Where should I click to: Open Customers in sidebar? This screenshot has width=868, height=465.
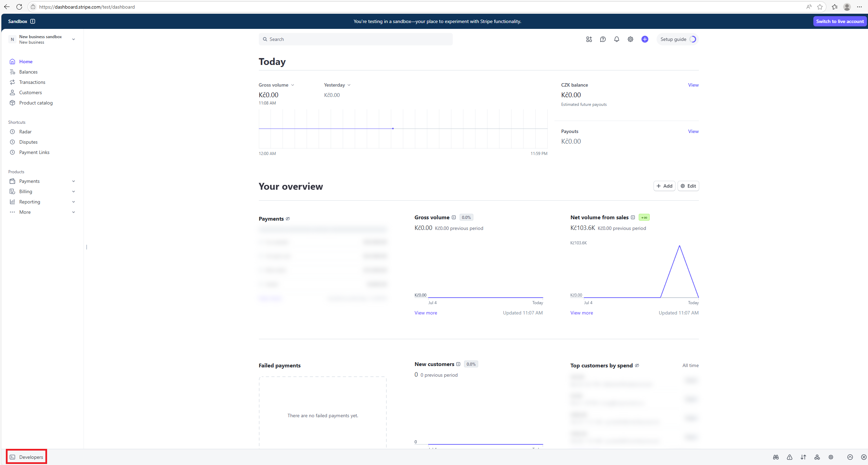point(30,92)
